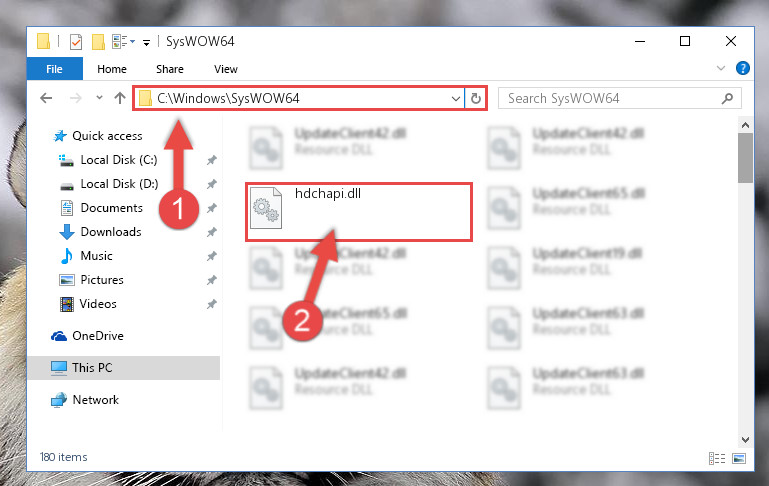Switch to large thumbnails view icon

[739, 459]
